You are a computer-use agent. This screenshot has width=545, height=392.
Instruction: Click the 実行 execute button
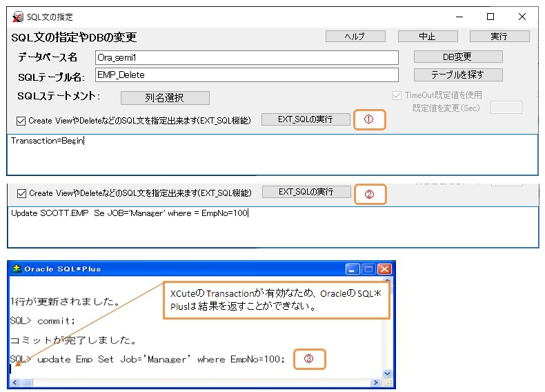(x=499, y=36)
